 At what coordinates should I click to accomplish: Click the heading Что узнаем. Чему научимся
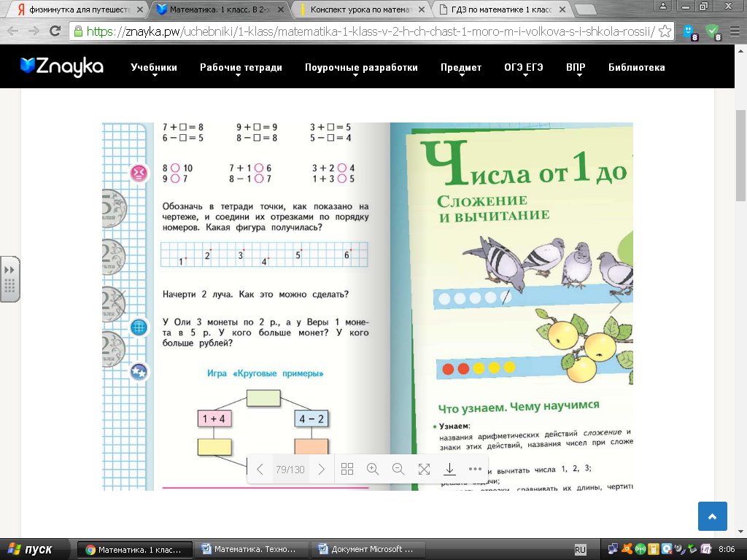click(519, 407)
